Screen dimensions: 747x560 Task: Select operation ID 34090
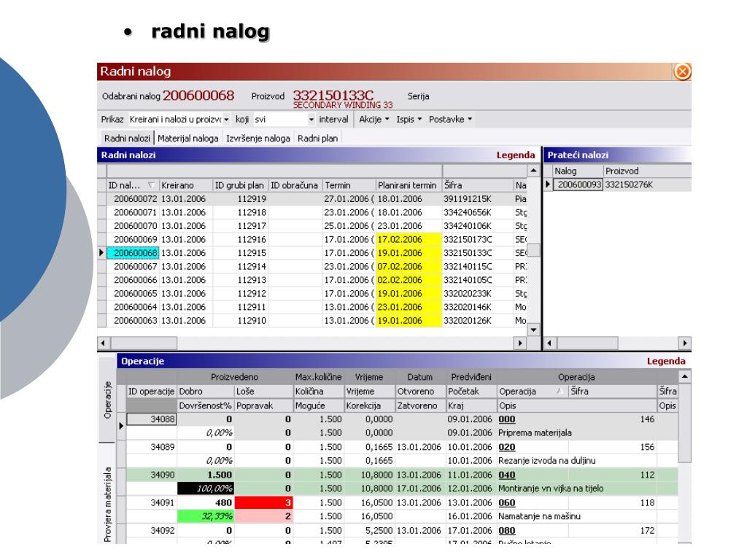[x=152, y=475]
